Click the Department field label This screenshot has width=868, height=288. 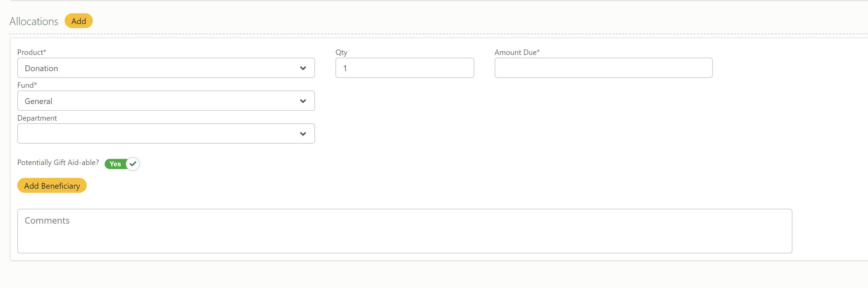point(37,118)
